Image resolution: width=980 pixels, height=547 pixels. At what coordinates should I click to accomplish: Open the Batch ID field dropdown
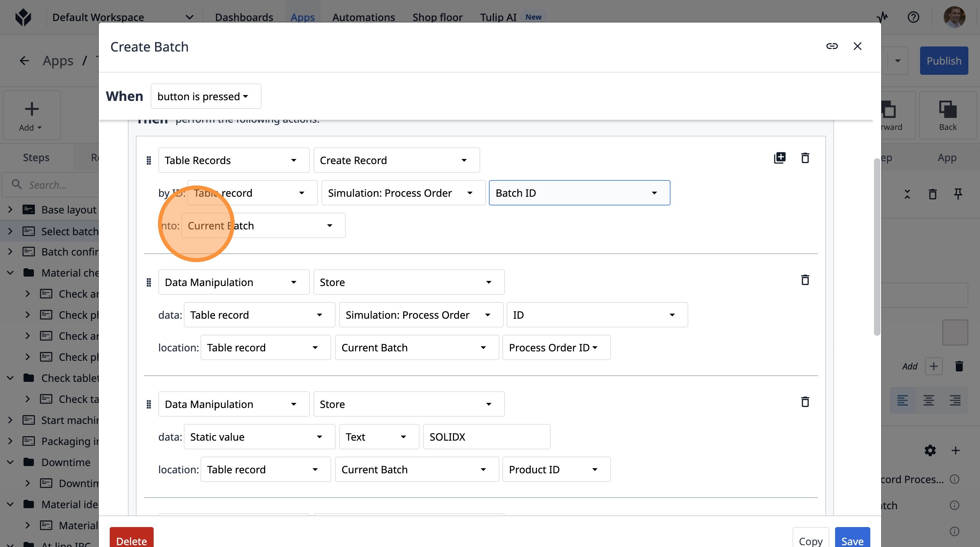tap(579, 193)
